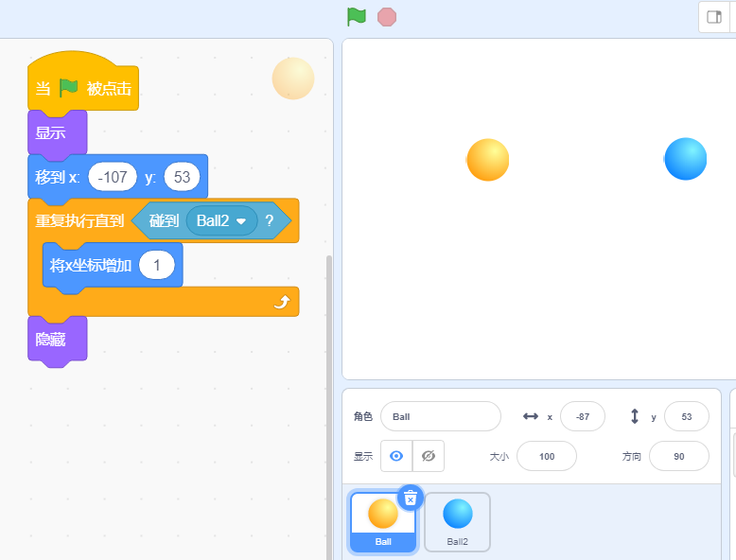The image size is (736, 560).
Task: Delete the Ball sprite with trash icon
Action: tap(411, 498)
